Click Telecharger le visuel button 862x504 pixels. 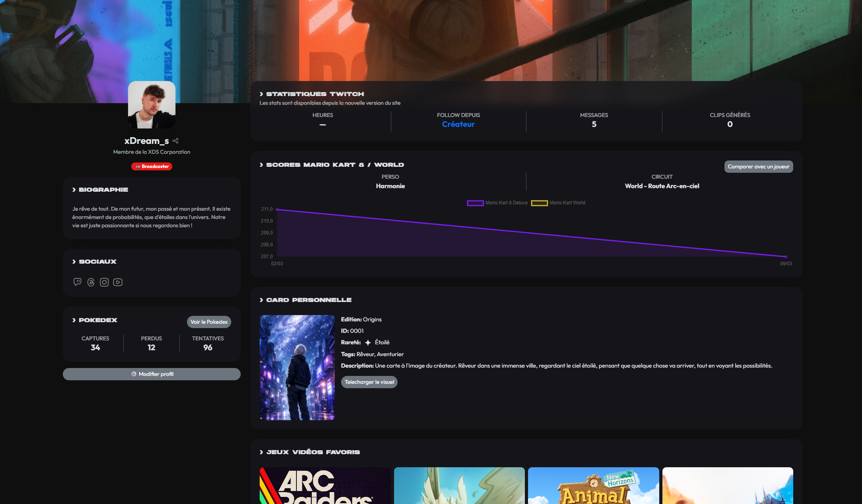(x=369, y=382)
